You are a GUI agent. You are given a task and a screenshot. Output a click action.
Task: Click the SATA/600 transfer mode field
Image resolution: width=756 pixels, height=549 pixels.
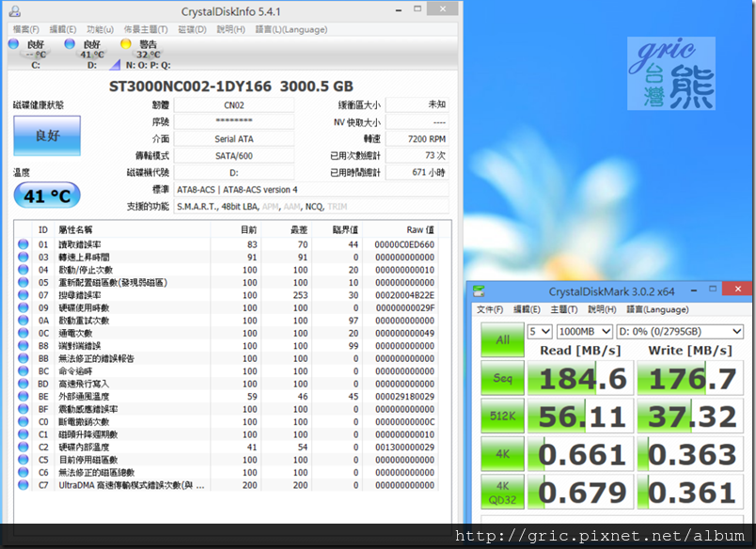[234, 156]
